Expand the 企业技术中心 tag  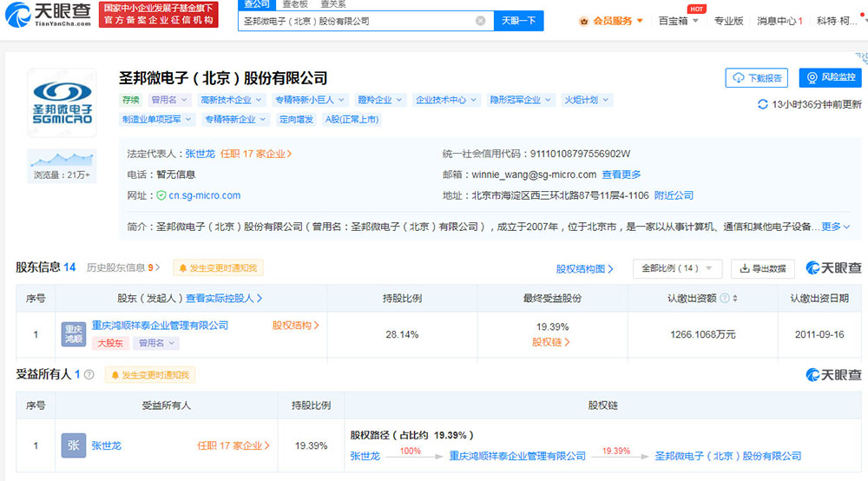tap(445, 100)
